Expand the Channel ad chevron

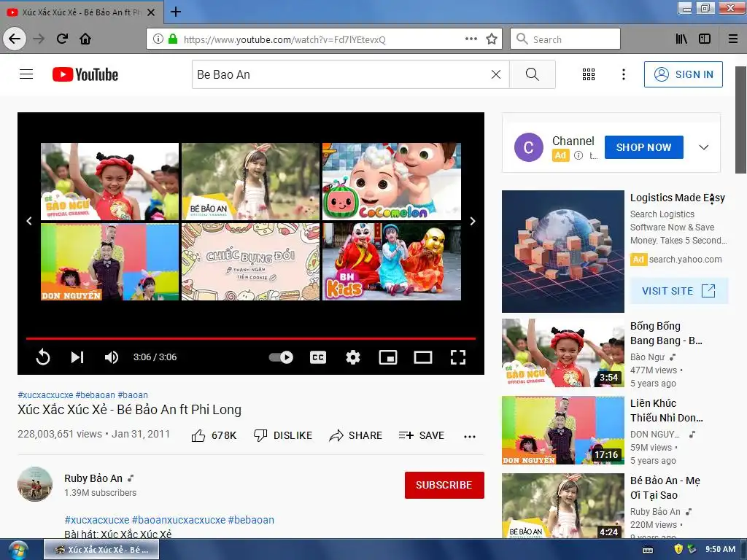(704, 147)
